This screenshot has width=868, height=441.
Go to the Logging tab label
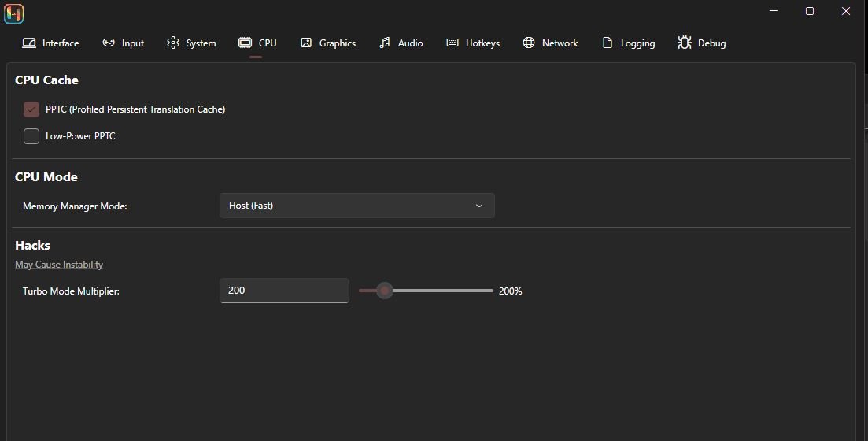(637, 43)
